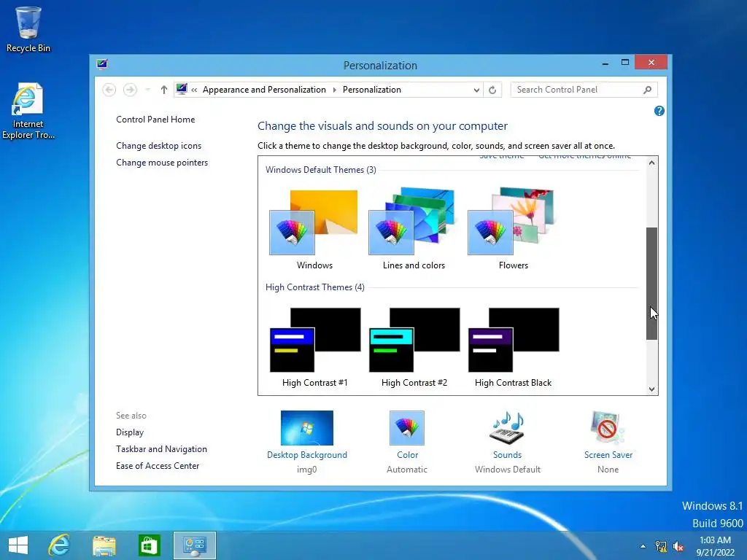Open Desktop Background settings icon

[307, 427]
